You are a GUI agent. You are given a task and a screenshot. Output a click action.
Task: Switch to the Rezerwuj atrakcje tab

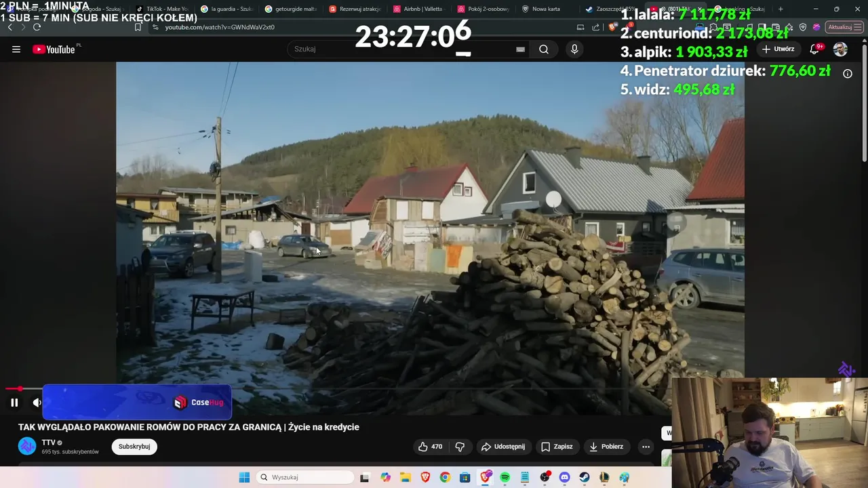click(x=355, y=9)
